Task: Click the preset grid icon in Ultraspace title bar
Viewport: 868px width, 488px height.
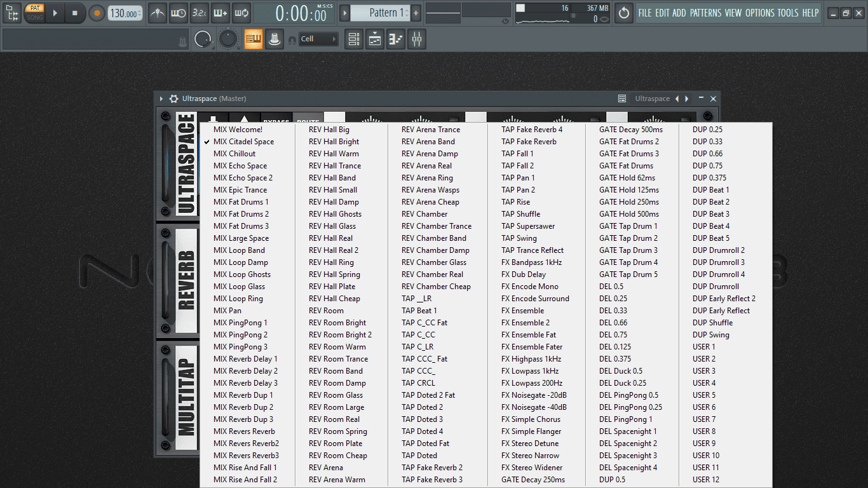Action: point(622,98)
